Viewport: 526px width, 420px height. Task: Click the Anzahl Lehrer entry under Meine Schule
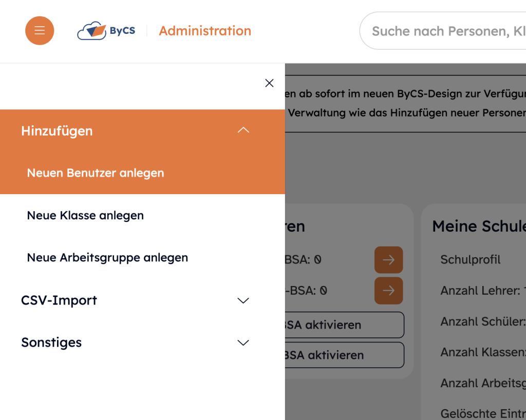pyautogui.click(x=478, y=291)
